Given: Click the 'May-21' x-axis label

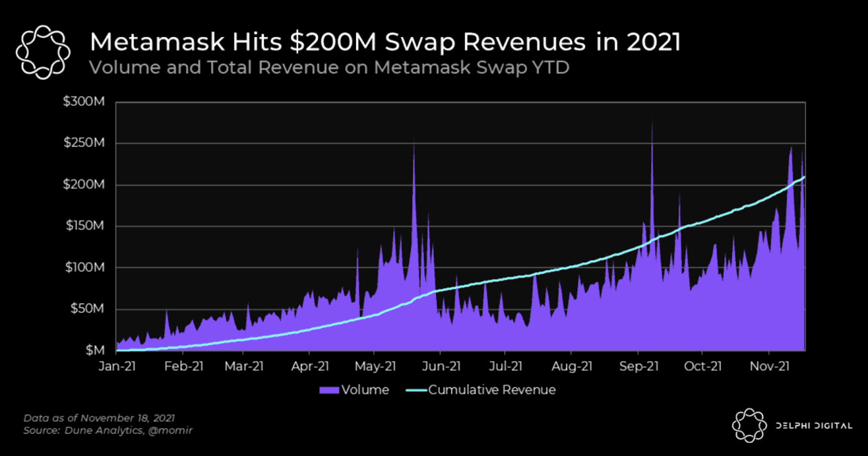Looking at the screenshot, I should coord(375,366).
